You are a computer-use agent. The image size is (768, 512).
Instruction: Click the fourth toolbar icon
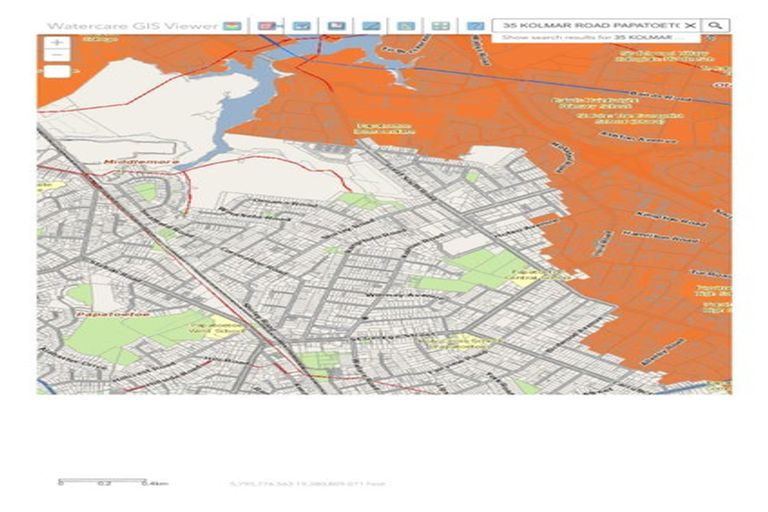[336, 24]
